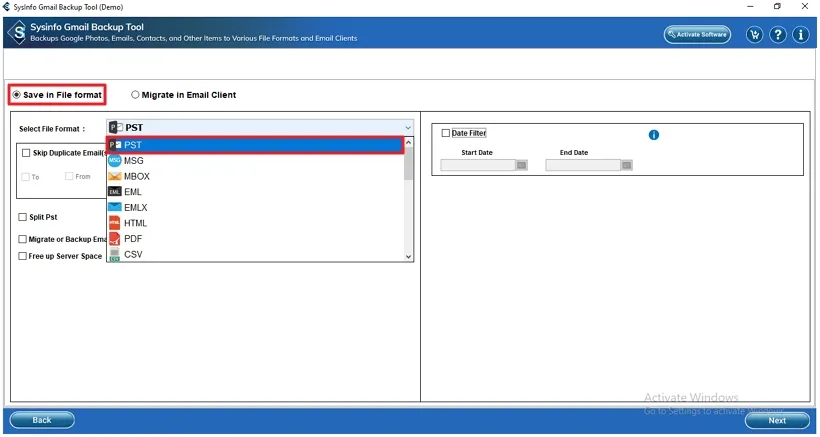Click the shopping cart purchase icon
Viewport: 820px width, 437px height.
pos(754,35)
